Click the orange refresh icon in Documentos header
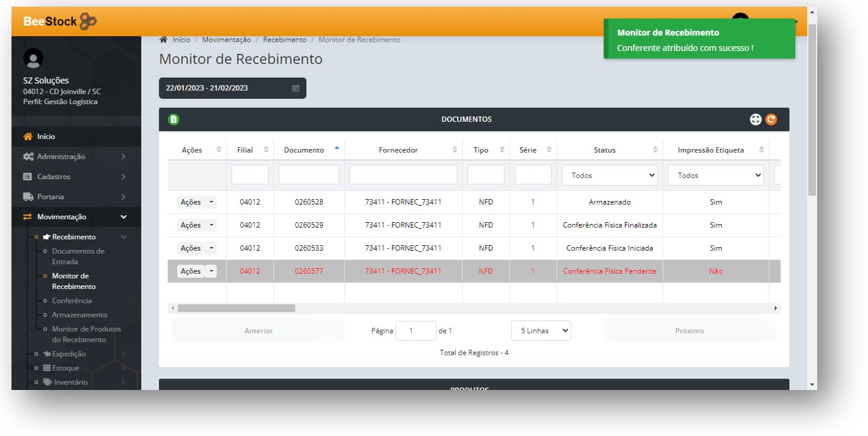 (771, 119)
